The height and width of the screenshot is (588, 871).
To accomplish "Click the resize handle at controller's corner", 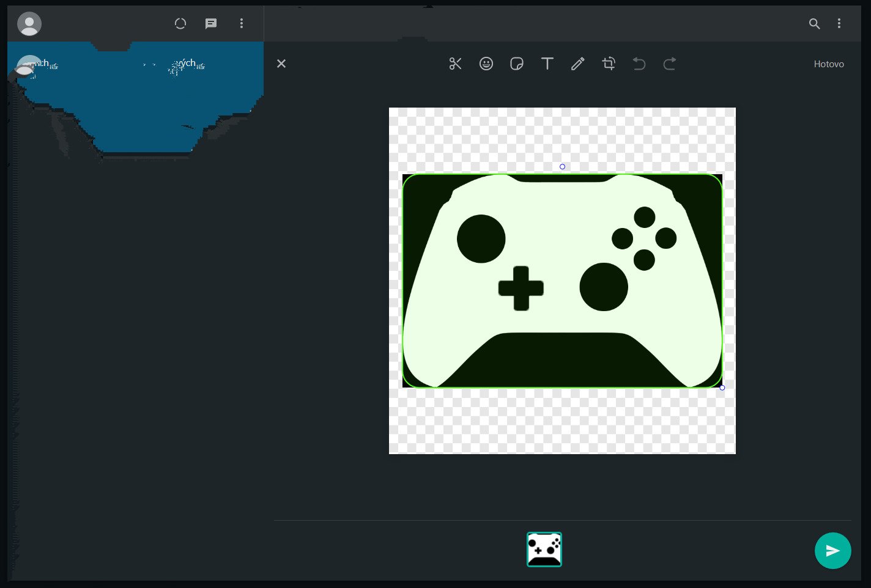I will pyautogui.click(x=722, y=388).
